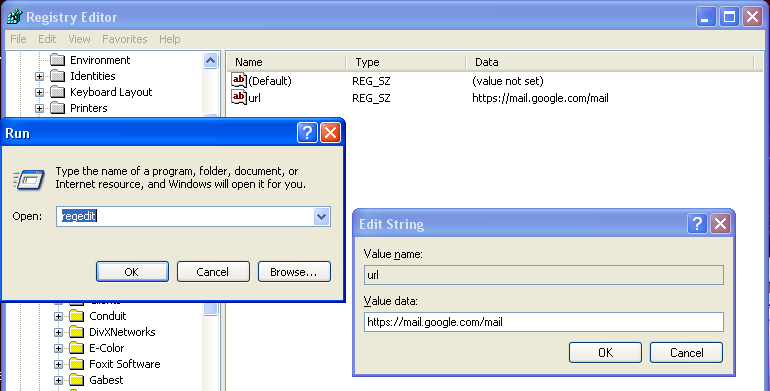Select the Foxit Software tree item label
Screen dimensions: 770x391
125,364
